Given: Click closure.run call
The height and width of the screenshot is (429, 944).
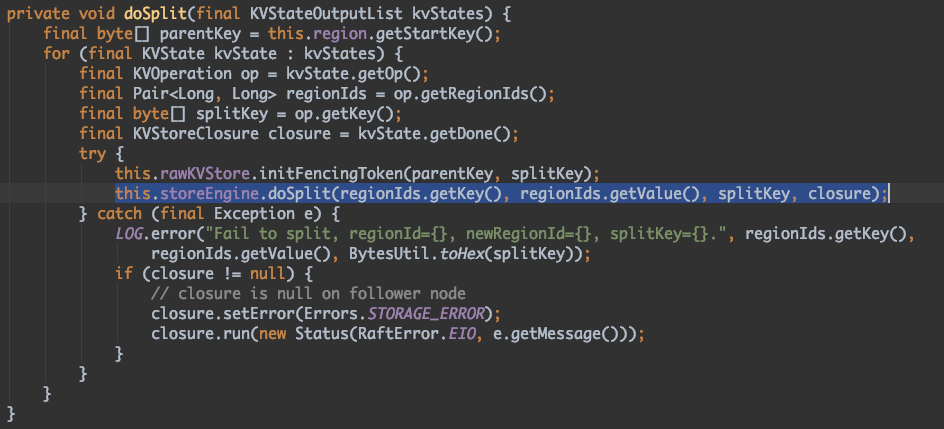Looking at the screenshot, I should click(x=200, y=333).
